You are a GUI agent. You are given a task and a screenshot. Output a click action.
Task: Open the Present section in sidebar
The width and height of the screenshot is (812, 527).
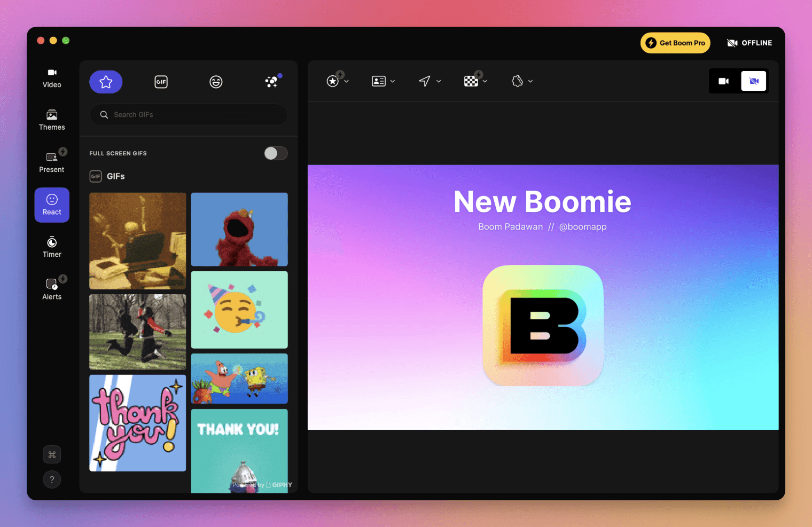(52, 162)
